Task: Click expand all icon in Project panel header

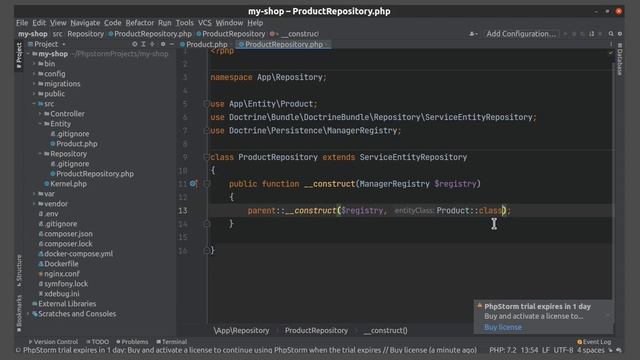Action: (x=143, y=44)
